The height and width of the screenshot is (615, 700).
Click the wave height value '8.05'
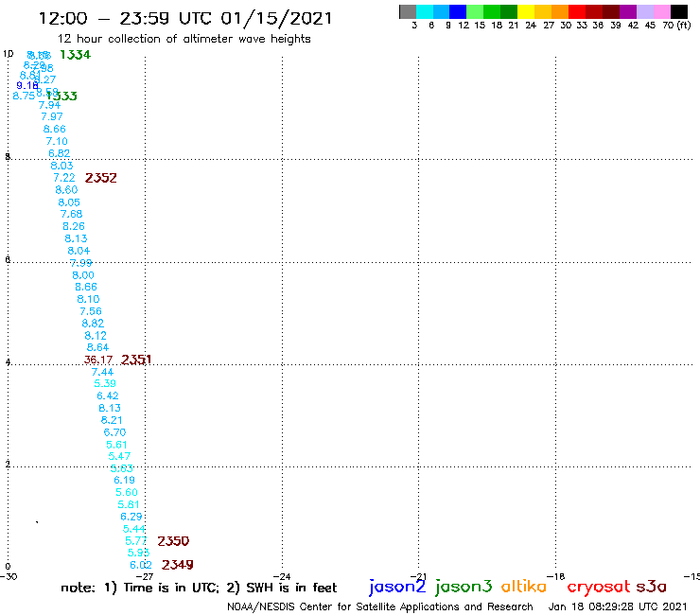click(x=69, y=202)
